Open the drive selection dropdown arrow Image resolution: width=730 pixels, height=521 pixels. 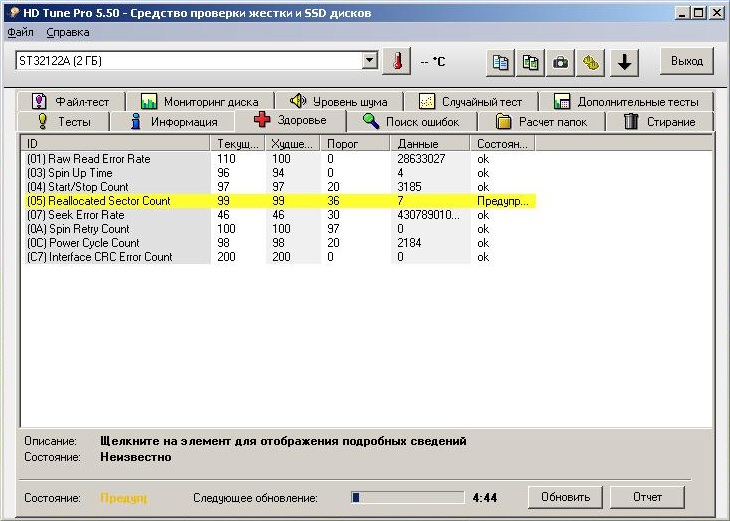coord(370,61)
